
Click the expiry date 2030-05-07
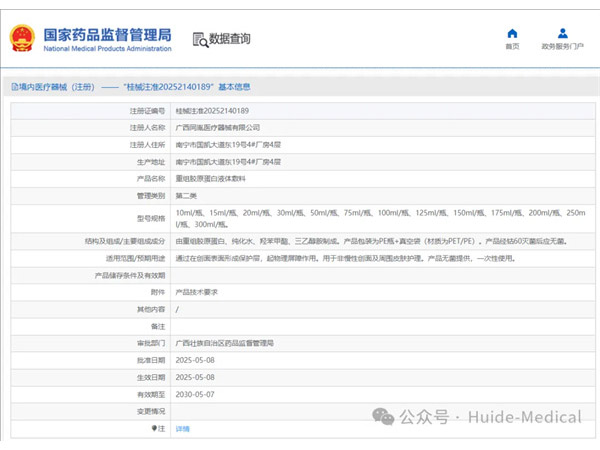pyautogui.click(x=197, y=394)
